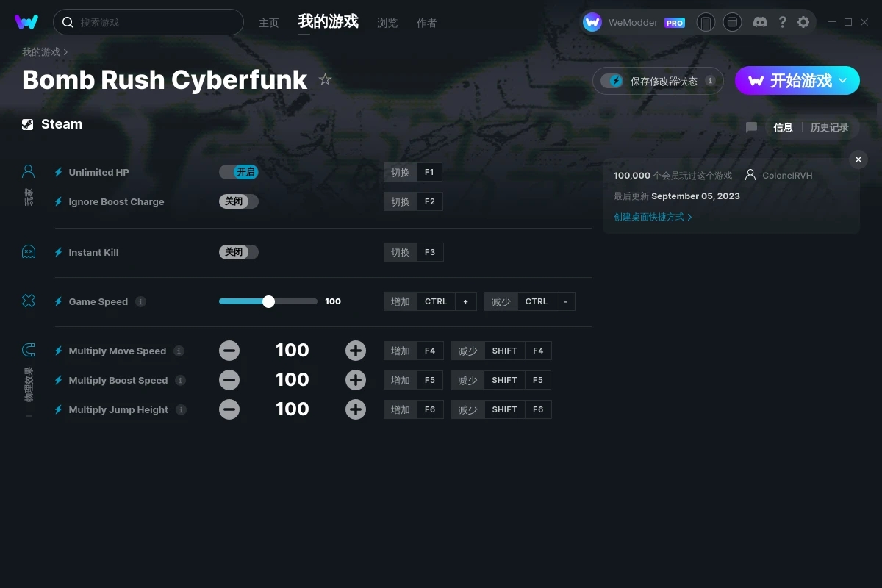Viewport: 882px width, 588px height.
Task: Click the author ColonelRVH profile icon
Action: [750, 175]
